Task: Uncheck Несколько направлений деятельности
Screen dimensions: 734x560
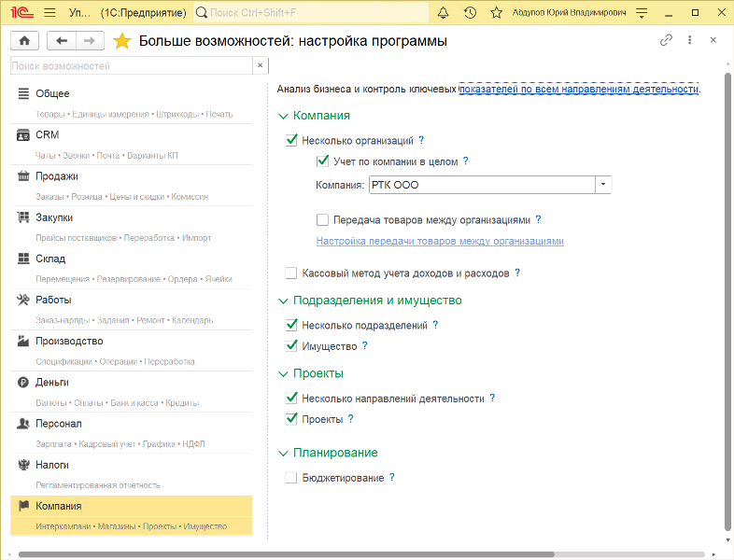Action: [291, 399]
